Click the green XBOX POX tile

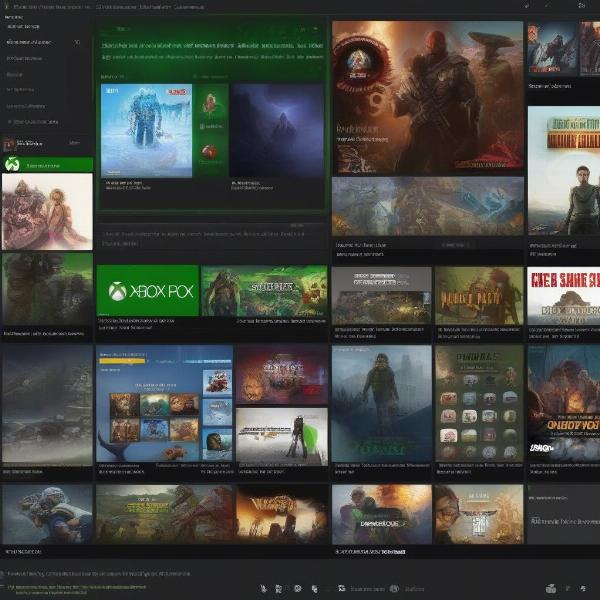click(x=148, y=291)
